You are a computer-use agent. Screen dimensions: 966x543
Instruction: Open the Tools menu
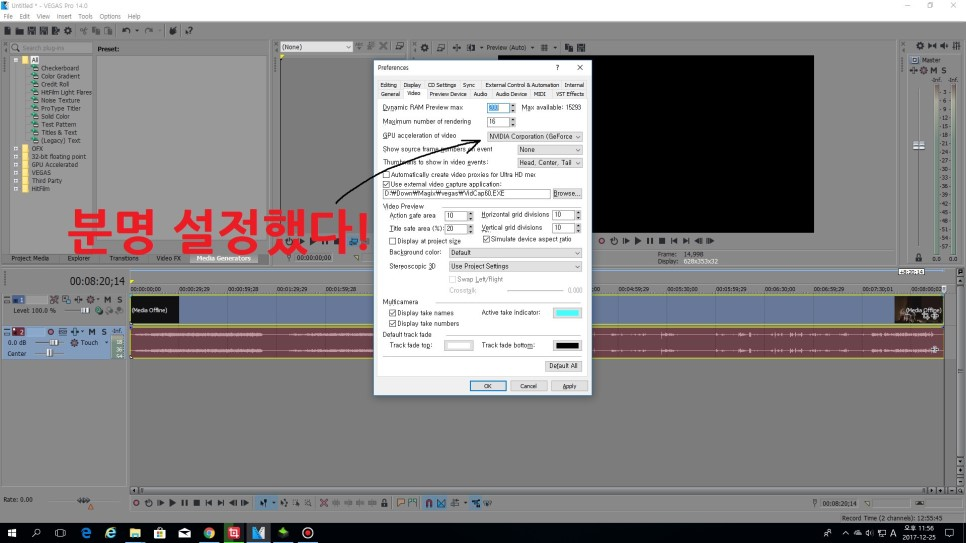click(85, 17)
